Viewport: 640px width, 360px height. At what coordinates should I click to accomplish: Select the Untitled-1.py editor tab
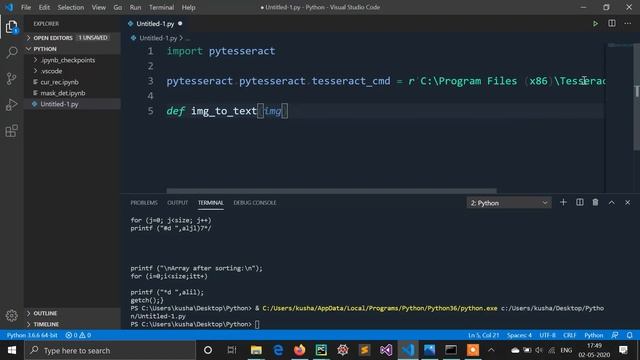coord(155,24)
